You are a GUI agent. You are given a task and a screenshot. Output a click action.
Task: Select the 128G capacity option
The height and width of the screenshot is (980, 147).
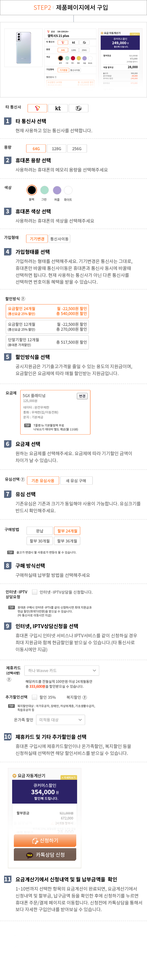(x=56, y=149)
